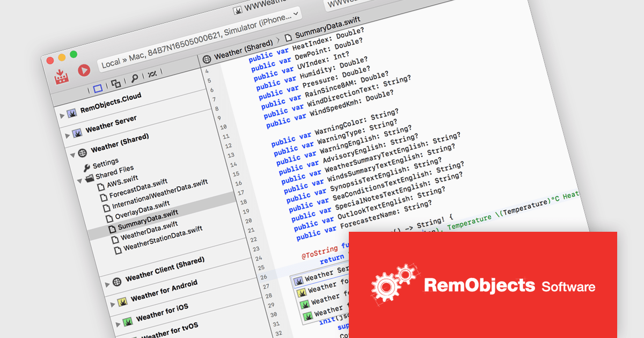Click the Shared Files folder icon
Screen dimensions: 644x338
tap(89, 178)
